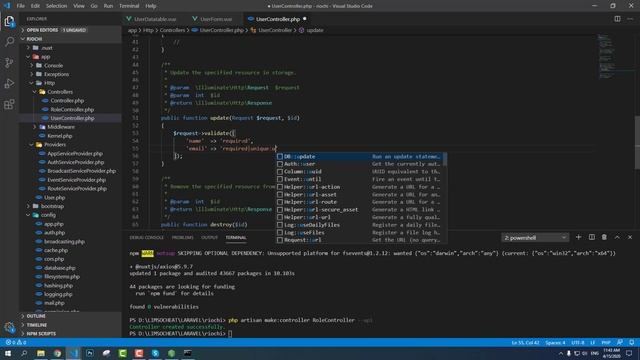Switch to UserDatatable.vue tab

(154, 19)
